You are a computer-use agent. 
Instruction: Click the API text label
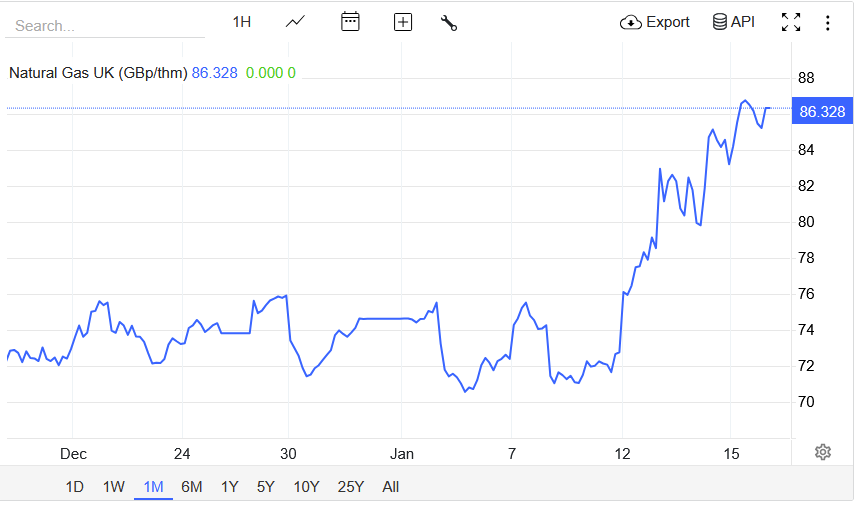743,22
